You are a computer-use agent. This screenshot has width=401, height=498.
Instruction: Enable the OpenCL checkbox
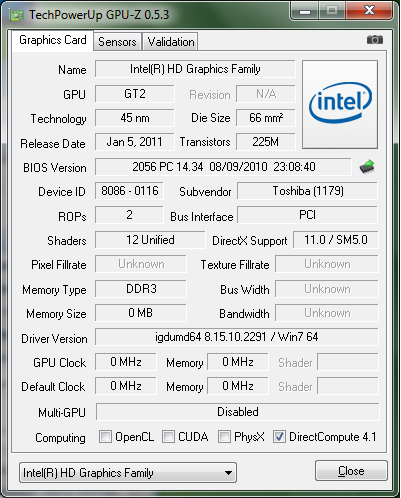(x=105, y=436)
